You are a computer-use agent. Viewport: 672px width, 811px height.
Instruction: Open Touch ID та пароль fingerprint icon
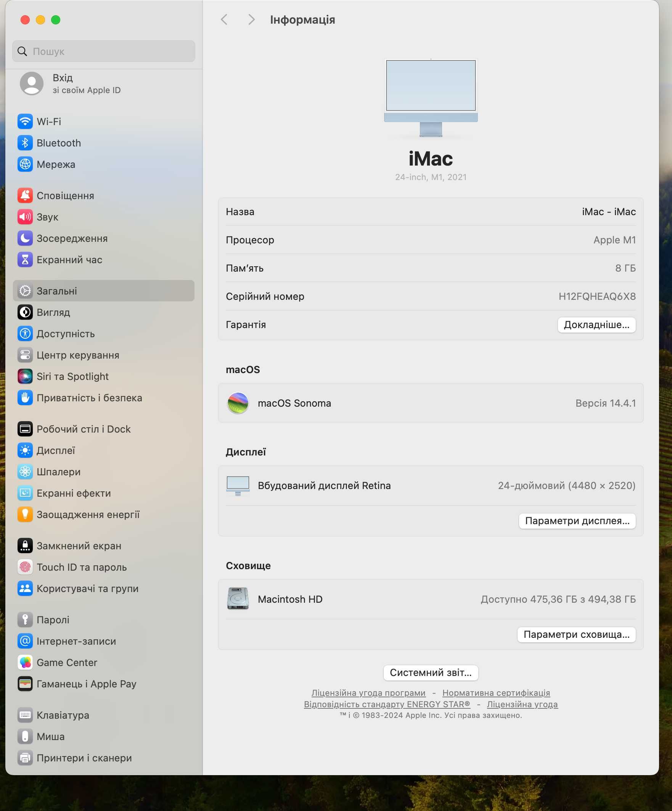[x=25, y=567]
